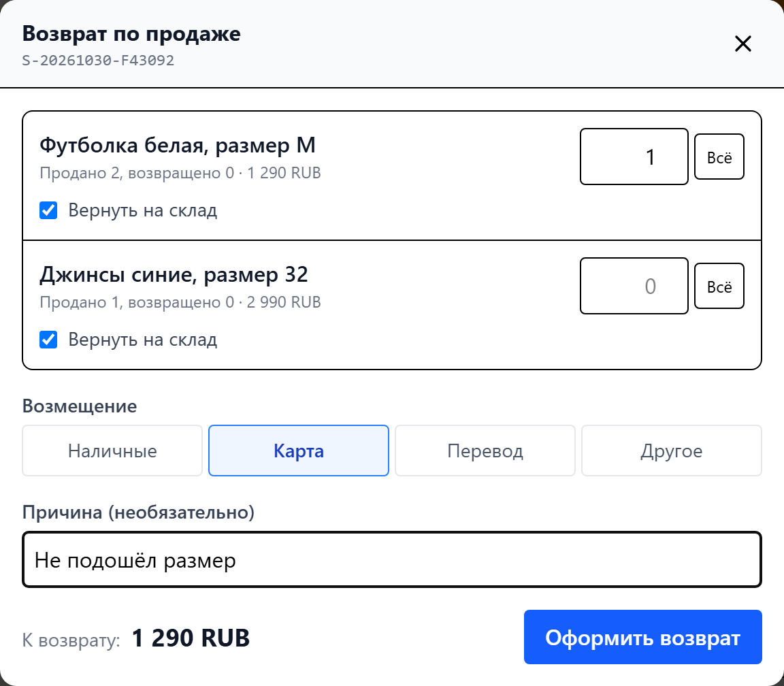
Task: Select Карта refund method
Action: (299, 451)
